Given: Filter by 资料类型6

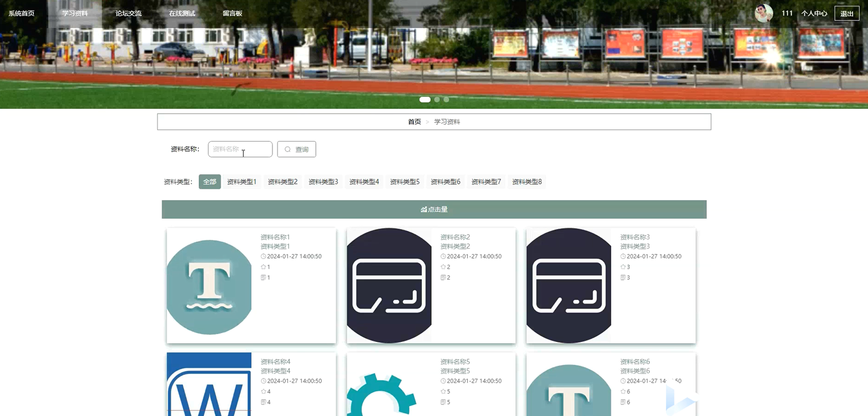Looking at the screenshot, I should pos(445,182).
